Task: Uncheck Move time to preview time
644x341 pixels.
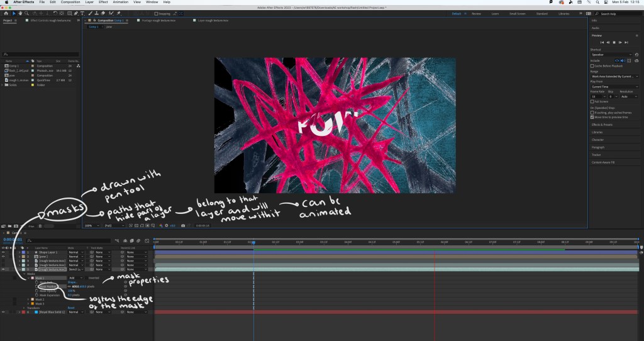Action: tap(592, 116)
